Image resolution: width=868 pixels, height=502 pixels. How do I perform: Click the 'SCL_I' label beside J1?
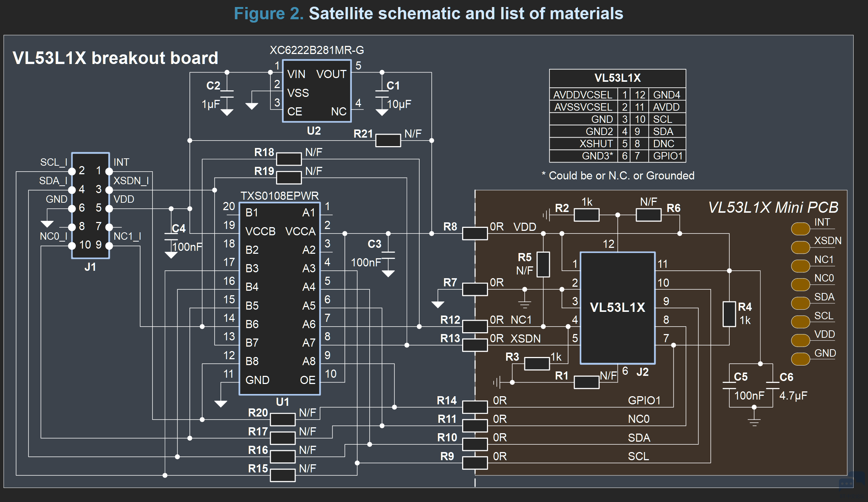point(54,162)
